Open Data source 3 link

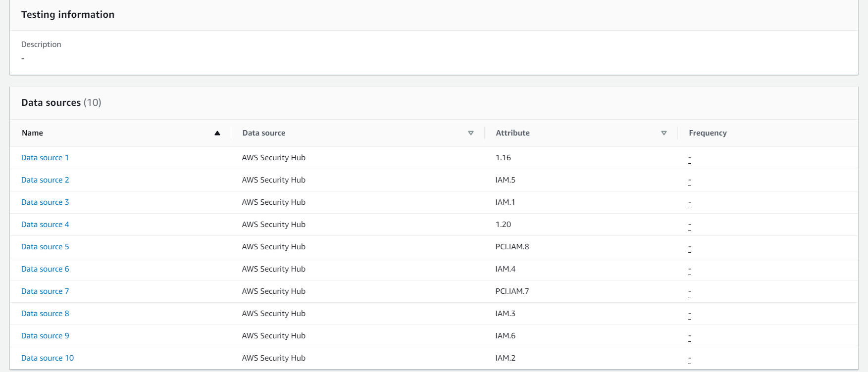pos(45,202)
